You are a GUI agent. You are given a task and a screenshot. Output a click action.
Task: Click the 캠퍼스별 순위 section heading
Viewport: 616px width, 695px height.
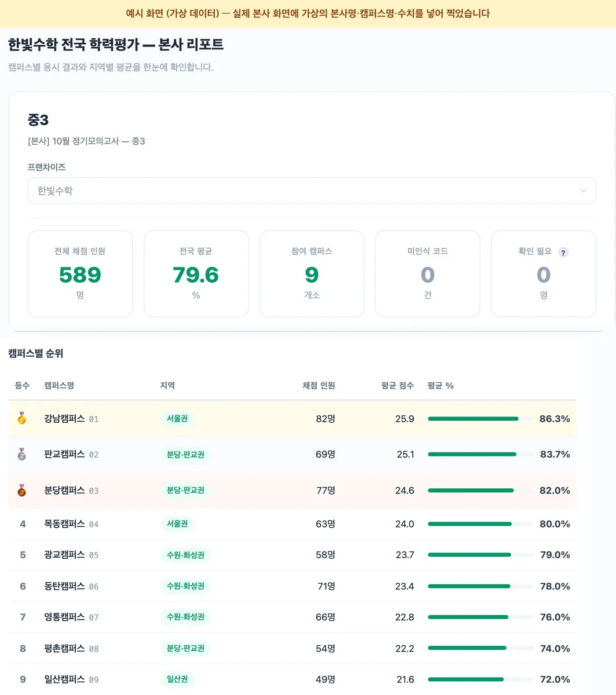click(x=36, y=354)
